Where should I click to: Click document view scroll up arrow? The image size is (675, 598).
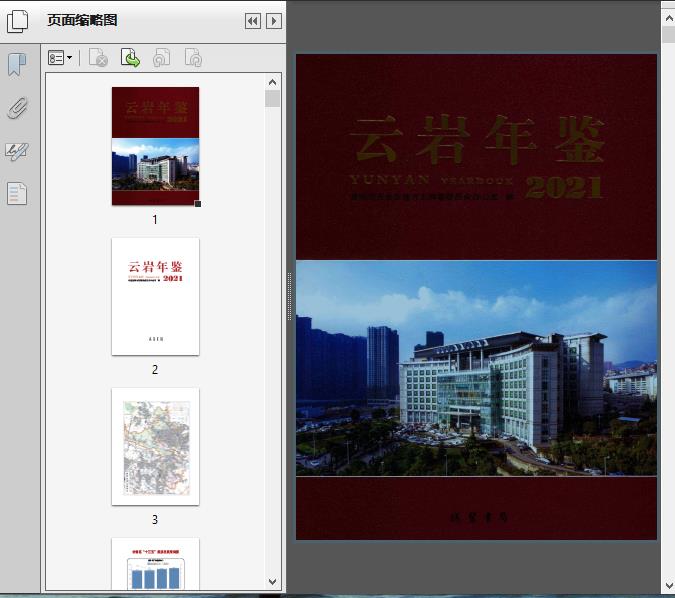(x=669, y=18)
